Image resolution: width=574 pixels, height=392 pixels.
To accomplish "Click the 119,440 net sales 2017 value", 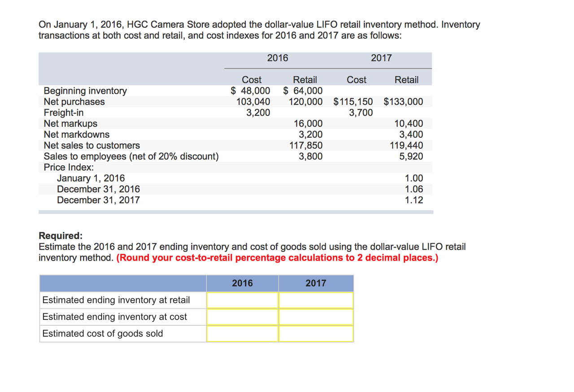I will (x=406, y=145).
